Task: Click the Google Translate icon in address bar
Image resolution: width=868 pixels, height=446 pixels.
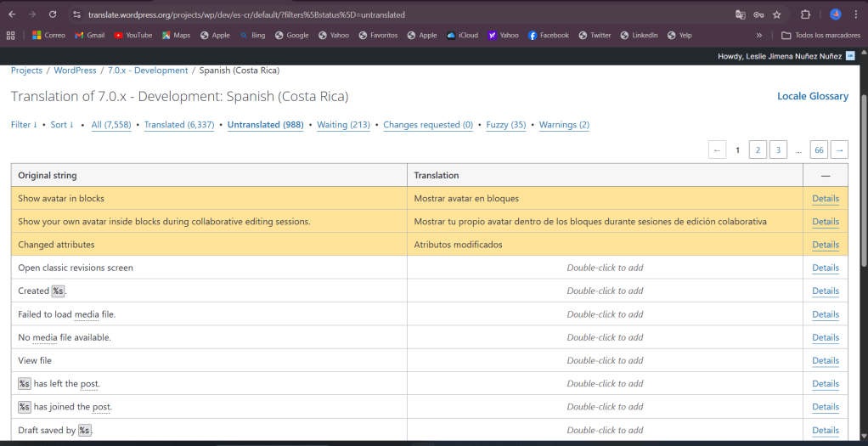Action: pyautogui.click(x=740, y=14)
